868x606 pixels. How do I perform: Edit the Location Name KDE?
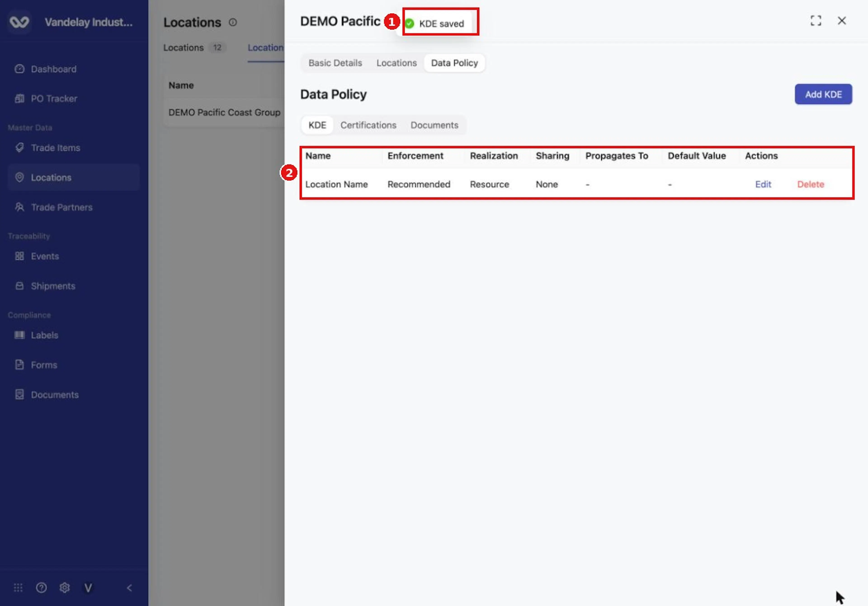pos(763,184)
